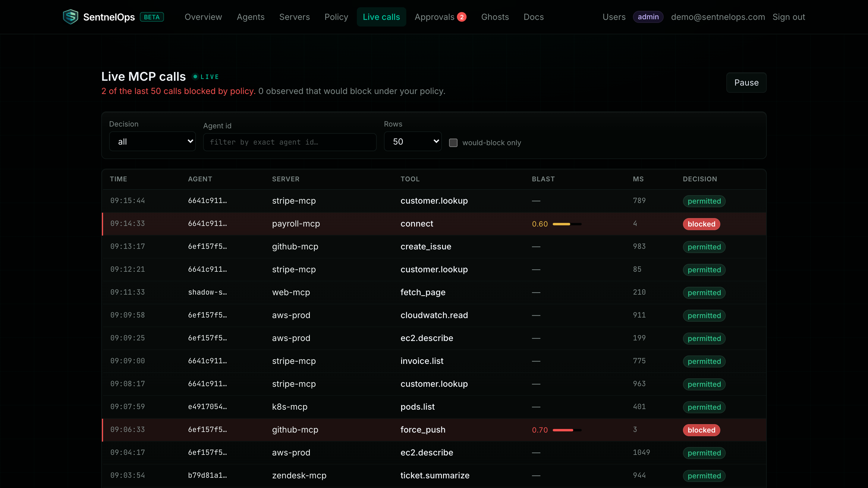The height and width of the screenshot is (488, 868).
Task: Click the 09:13:17 timestamp cell
Action: (128, 246)
